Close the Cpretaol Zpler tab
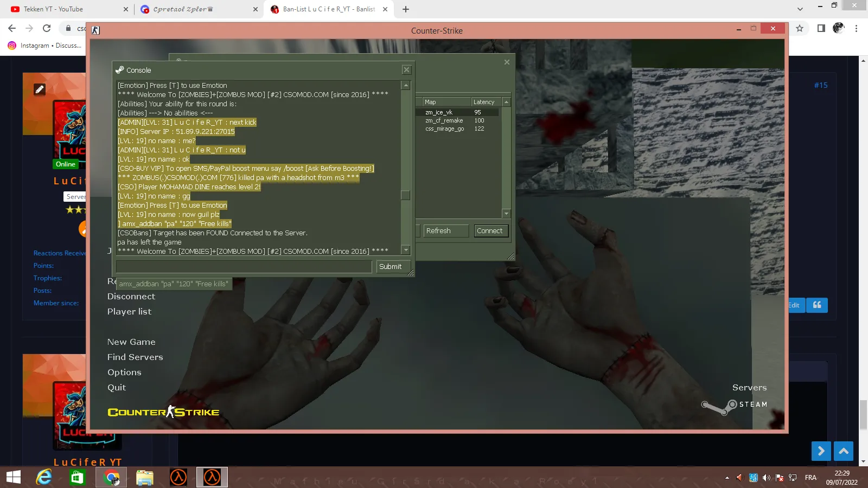 pos(256,9)
